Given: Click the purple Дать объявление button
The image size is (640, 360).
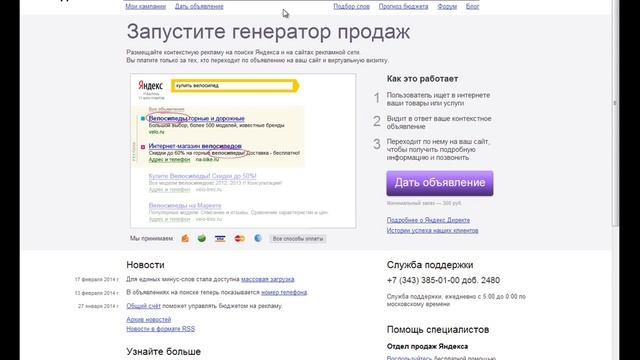Looking at the screenshot, I should pos(440,183).
